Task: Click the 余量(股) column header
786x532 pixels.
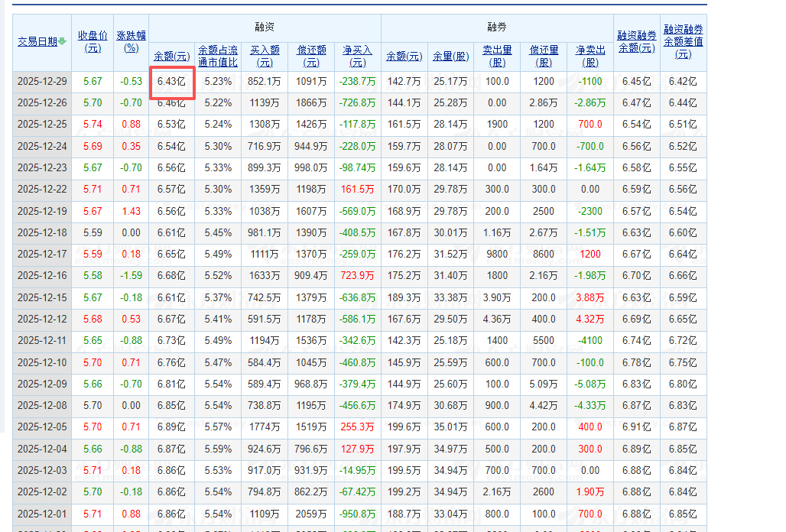Action: click(450, 57)
